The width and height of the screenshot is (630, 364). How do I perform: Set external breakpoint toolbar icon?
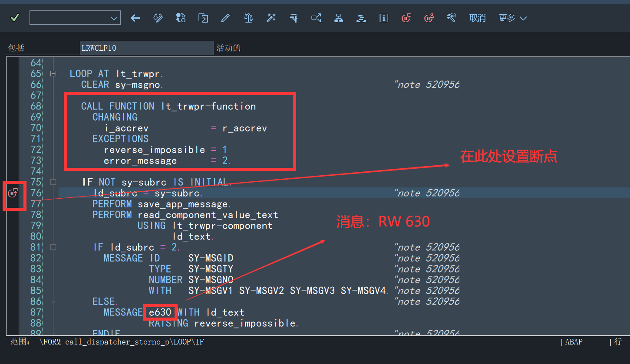[x=429, y=18]
